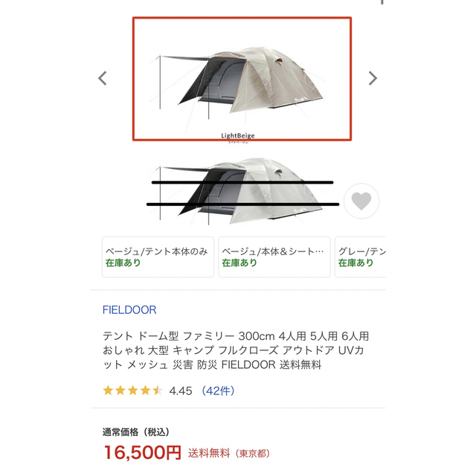This screenshot has width=476, height=476.
Task: Add tent to favorites with heart icon
Action: pos(361,201)
